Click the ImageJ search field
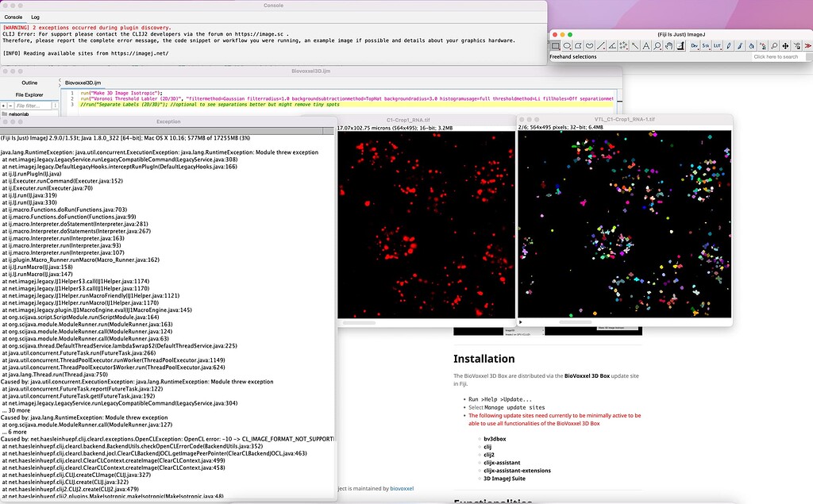 [774, 56]
